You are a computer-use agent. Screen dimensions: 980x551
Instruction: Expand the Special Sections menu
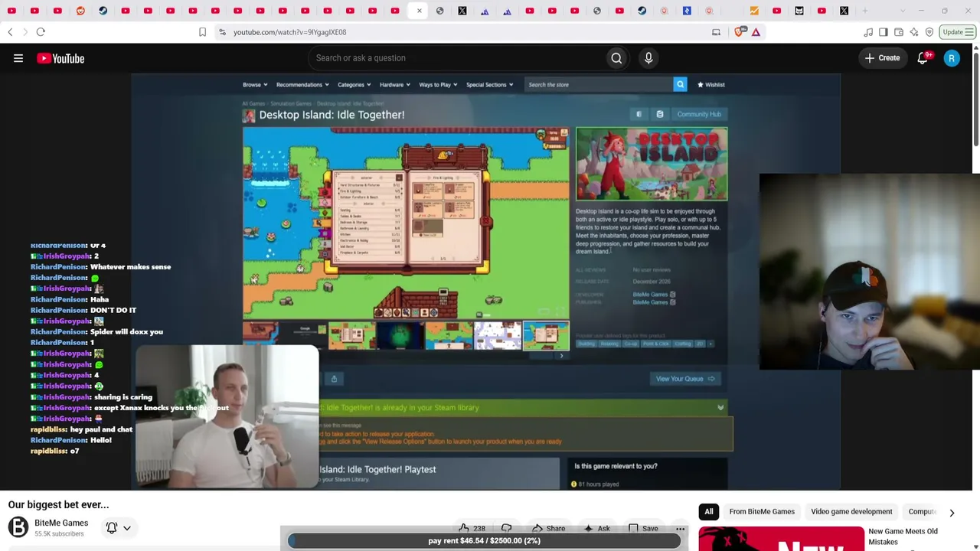pyautogui.click(x=489, y=85)
